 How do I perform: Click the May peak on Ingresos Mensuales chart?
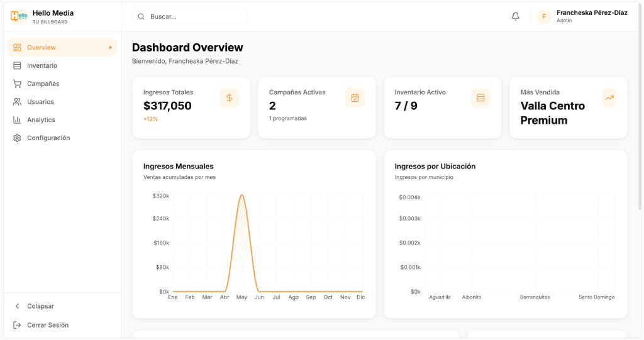242,195
